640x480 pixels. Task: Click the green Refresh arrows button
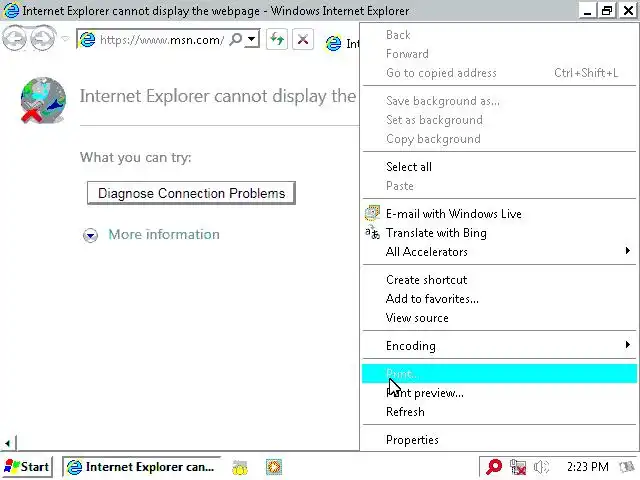(x=277, y=39)
